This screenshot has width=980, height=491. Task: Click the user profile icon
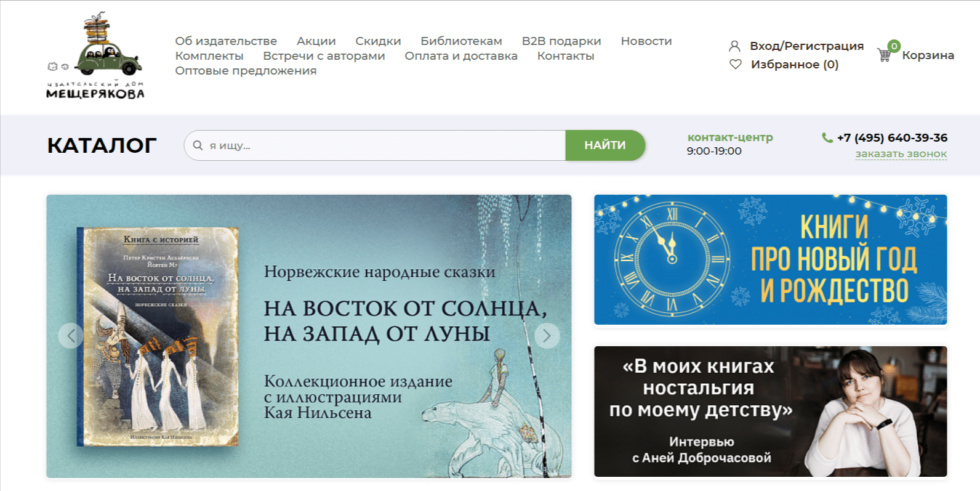734,46
